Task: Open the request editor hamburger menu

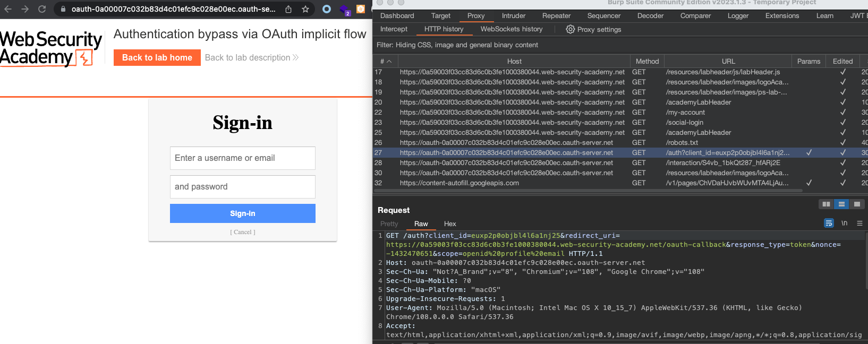Action: pyautogui.click(x=860, y=223)
